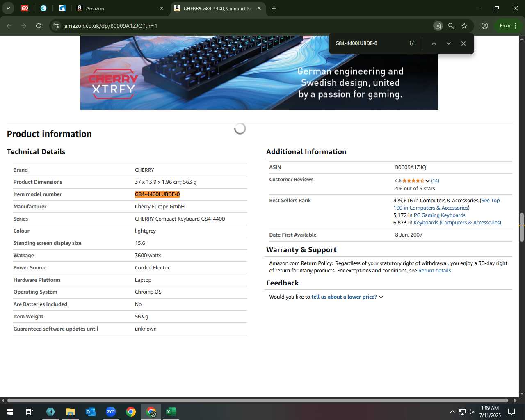Viewport: 525px width, 420px height.
Task: Close the Amazon tab
Action: point(162,8)
